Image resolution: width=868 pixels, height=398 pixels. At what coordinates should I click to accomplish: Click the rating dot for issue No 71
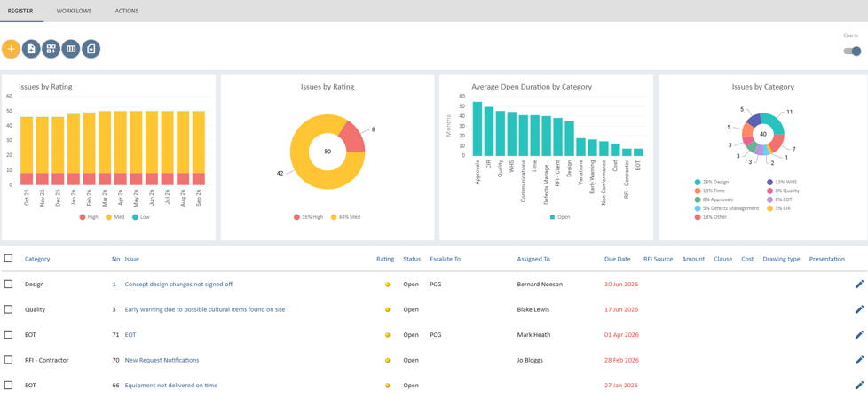coord(388,335)
